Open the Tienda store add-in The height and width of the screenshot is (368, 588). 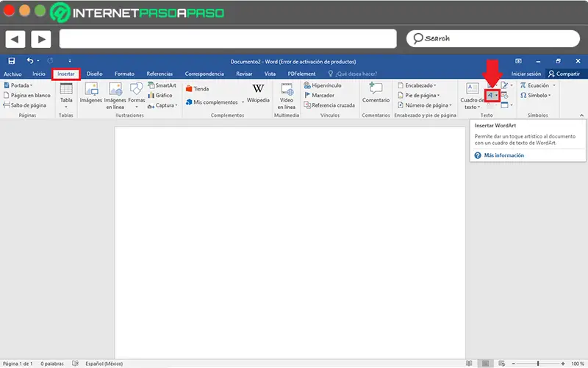coord(197,89)
